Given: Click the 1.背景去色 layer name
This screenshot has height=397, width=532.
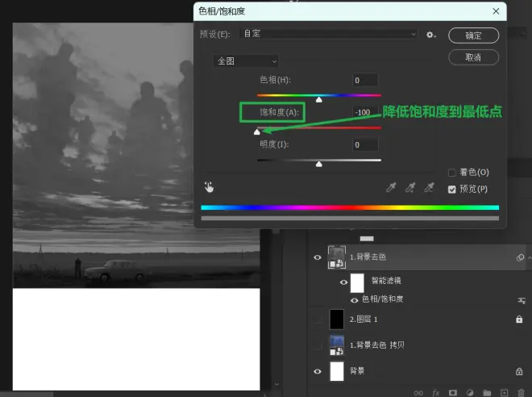Looking at the screenshot, I should point(368,257).
